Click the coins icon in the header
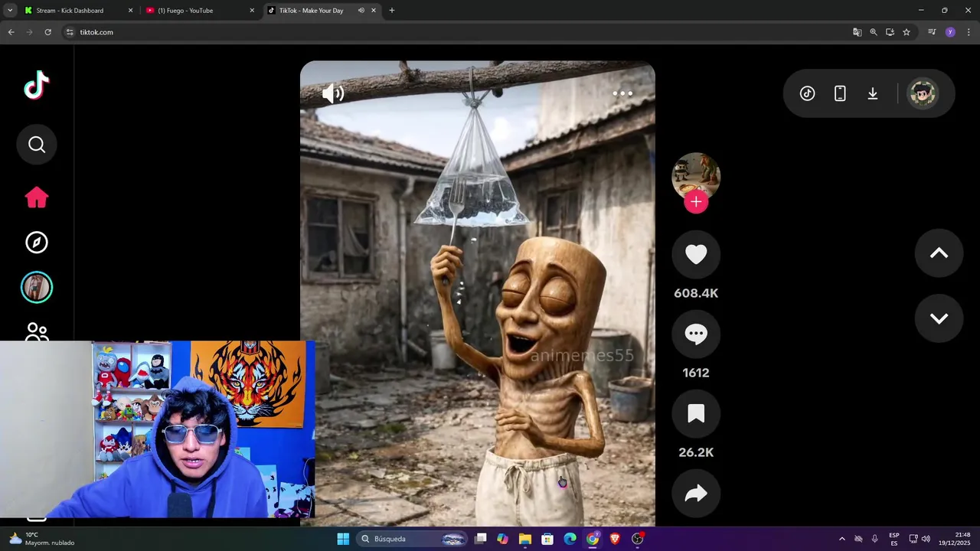The image size is (980, 551). tap(808, 93)
